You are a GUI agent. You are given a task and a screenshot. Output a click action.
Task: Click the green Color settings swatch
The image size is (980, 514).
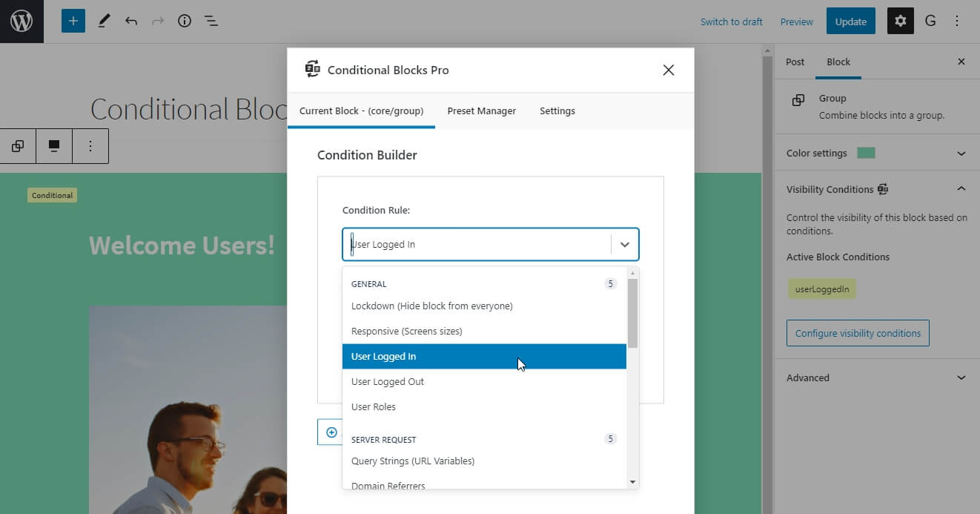[866, 153]
